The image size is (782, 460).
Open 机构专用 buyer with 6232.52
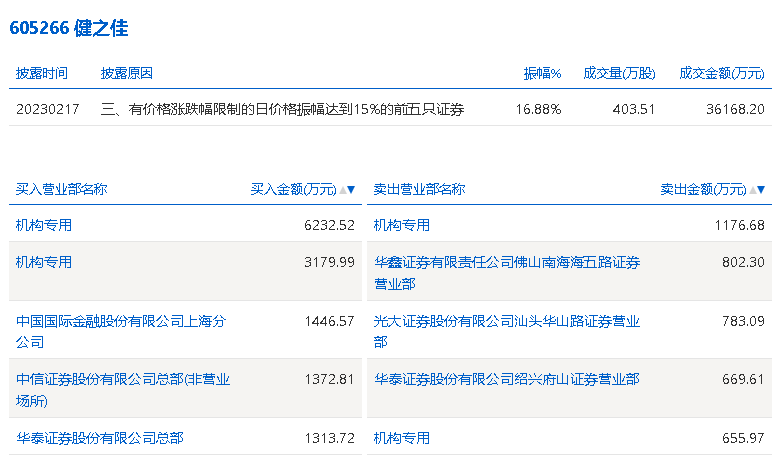coord(44,225)
